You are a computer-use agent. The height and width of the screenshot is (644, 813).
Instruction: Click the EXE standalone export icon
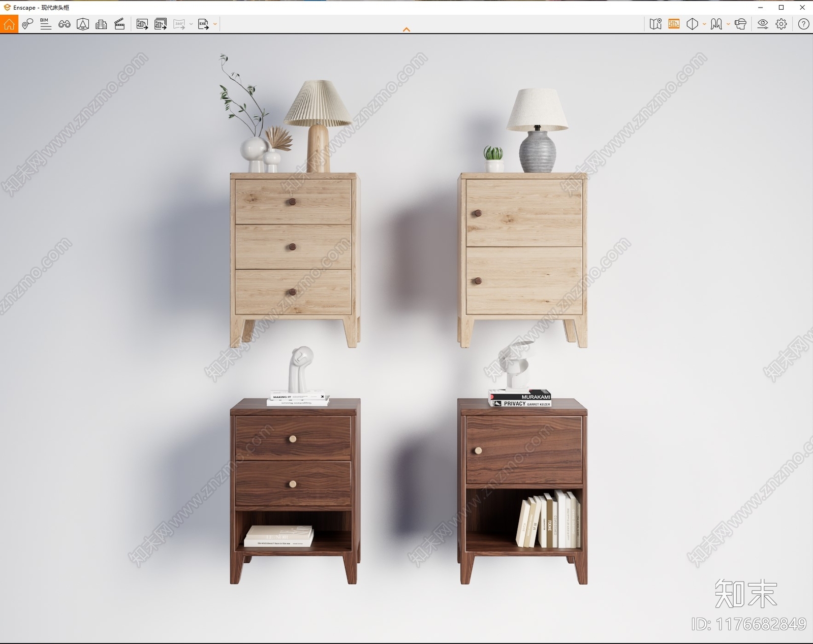click(x=203, y=24)
